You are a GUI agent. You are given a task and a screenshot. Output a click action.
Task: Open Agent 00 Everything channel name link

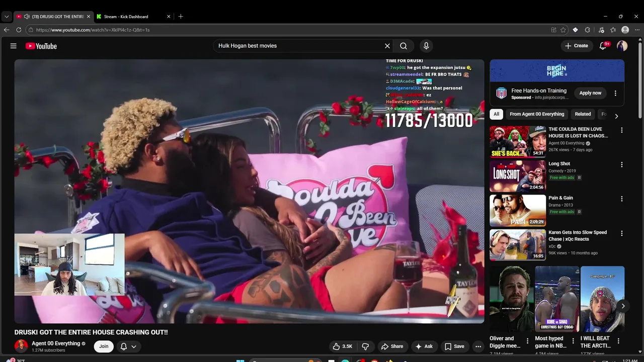[x=56, y=343]
